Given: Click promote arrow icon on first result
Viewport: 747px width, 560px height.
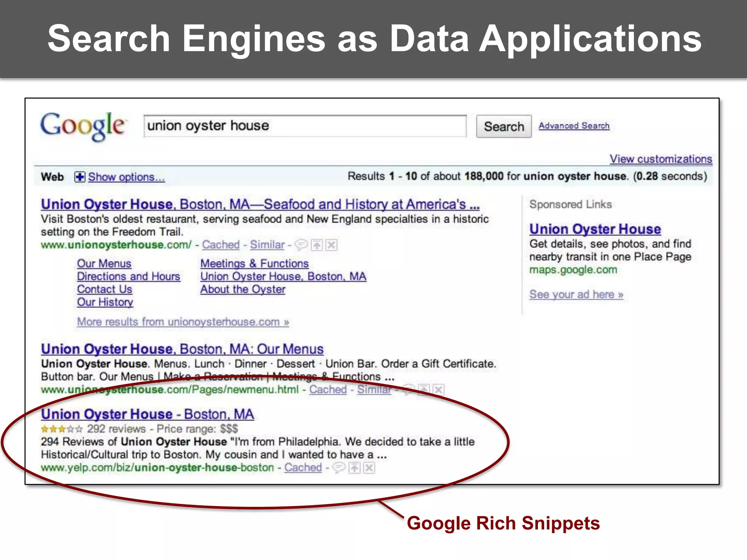Looking at the screenshot, I should pyautogui.click(x=317, y=245).
